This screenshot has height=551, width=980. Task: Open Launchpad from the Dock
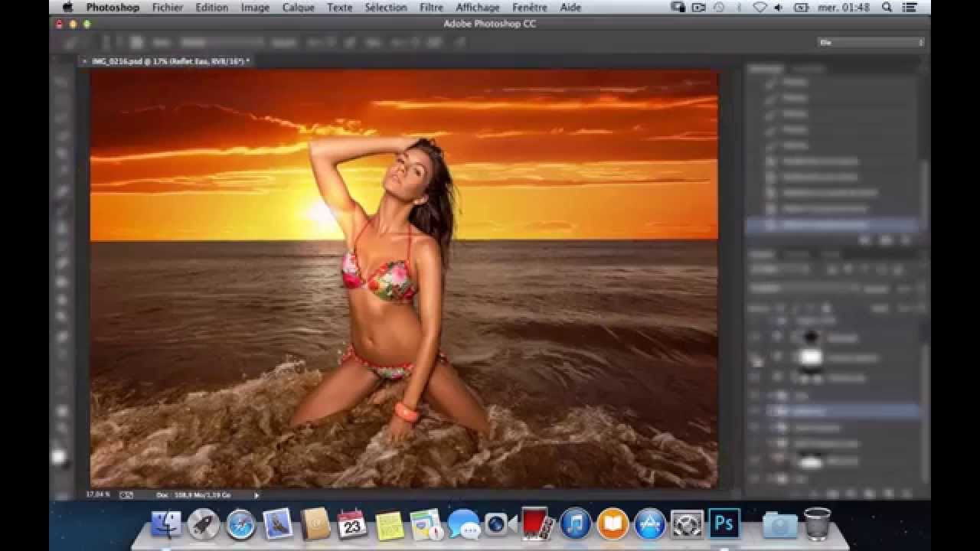click(x=204, y=524)
